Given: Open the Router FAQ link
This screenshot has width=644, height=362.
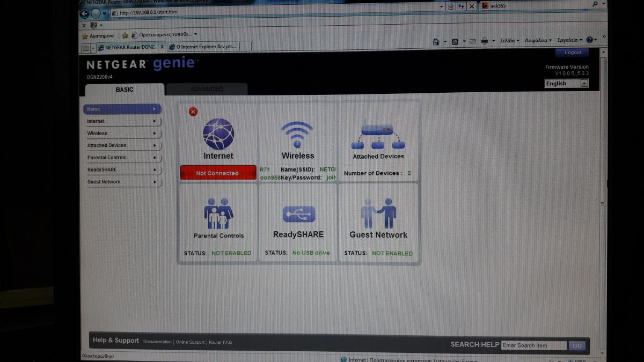Looking at the screenshot, I should [221, 342].
